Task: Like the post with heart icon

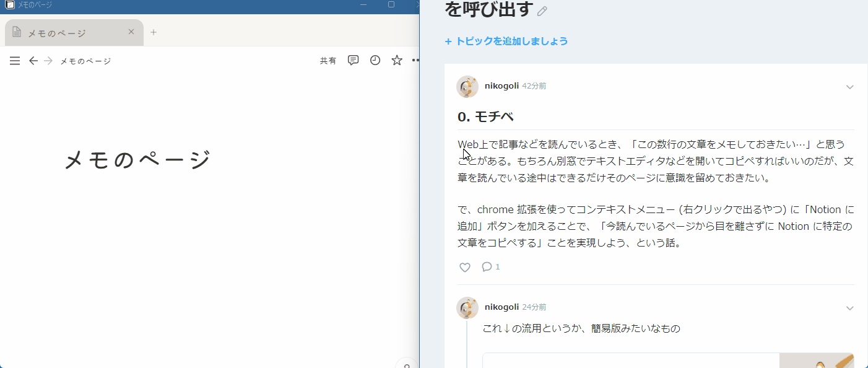Action: (465, 267)
